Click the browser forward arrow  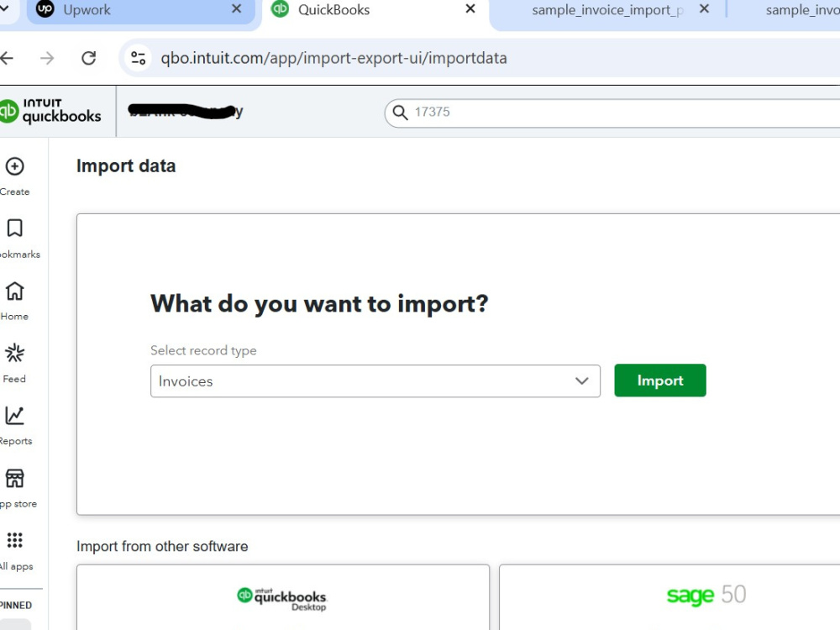coord(47,58)
